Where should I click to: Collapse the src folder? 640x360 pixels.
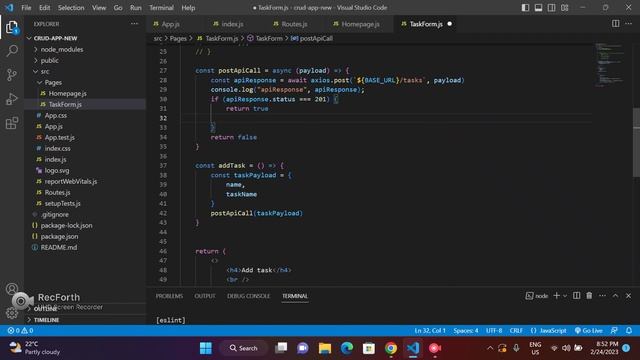(85, 71)
